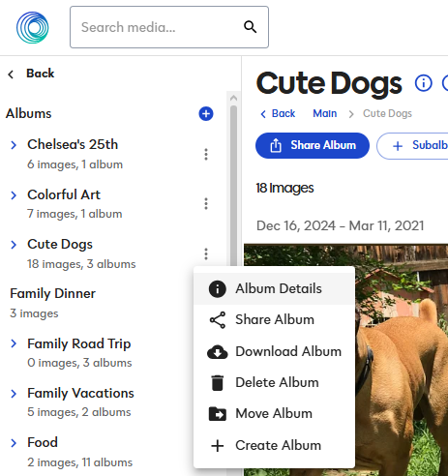This screenshot has height=476, width=448.
Task: Select Family Vacations album name
Action: pyautogui.click(x=80, y=393)
